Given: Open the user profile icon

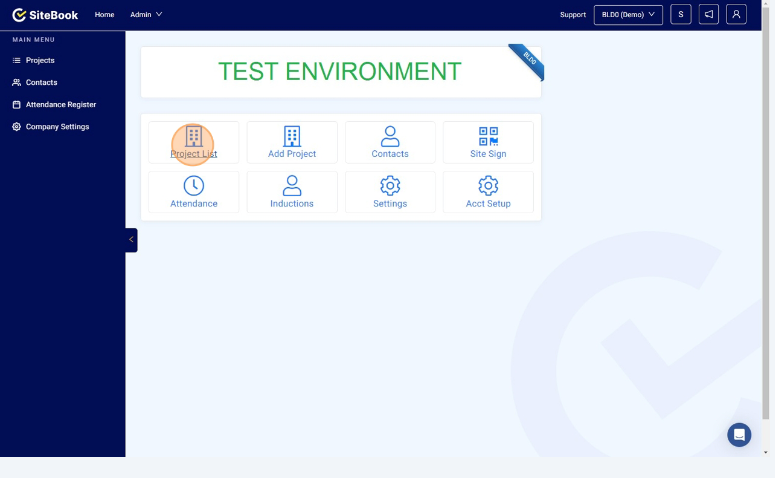Looking at the screenshot, I should 737,14.
